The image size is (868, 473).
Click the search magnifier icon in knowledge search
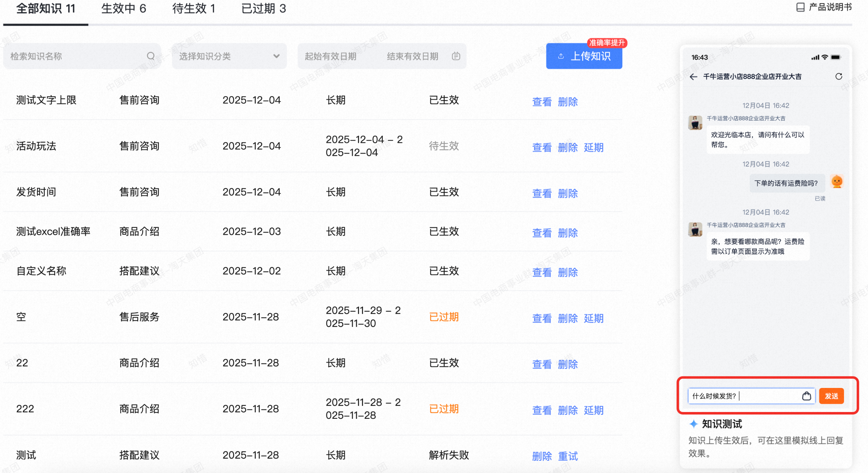point(151,56)
